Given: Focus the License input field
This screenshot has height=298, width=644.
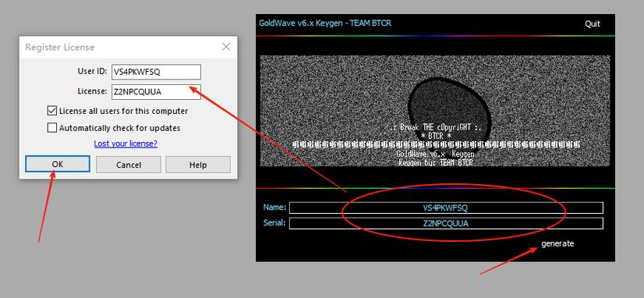Looking at the screenshot, I should pyautogui.click(x=156, y=92).
